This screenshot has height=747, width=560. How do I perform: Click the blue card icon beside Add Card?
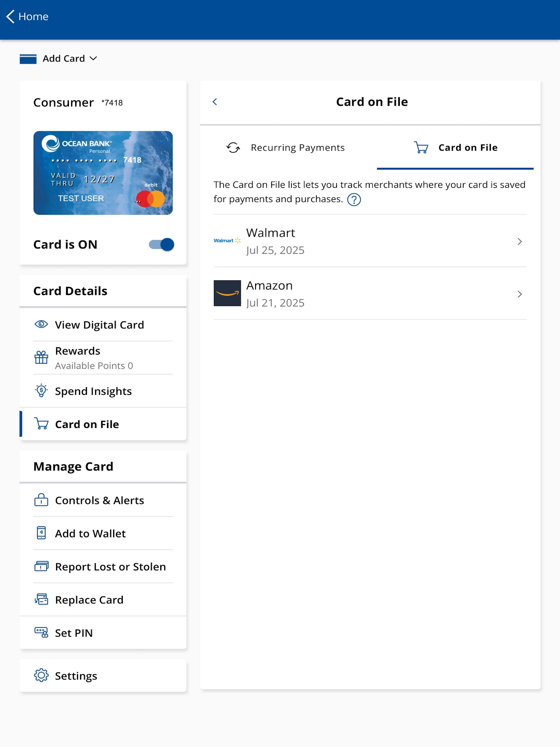point(28,59)
